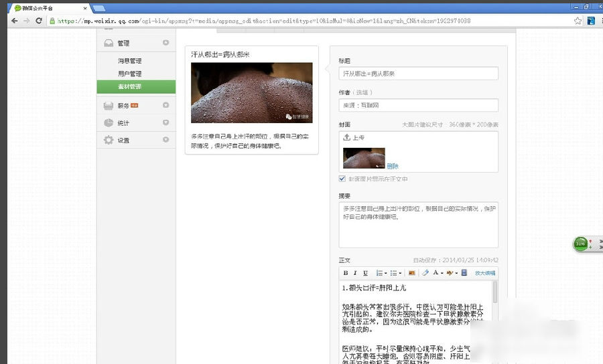The height and width of the screenshot is (364, 603).
Task: Expand the 服务 section arrow
Action: [165, 105]
